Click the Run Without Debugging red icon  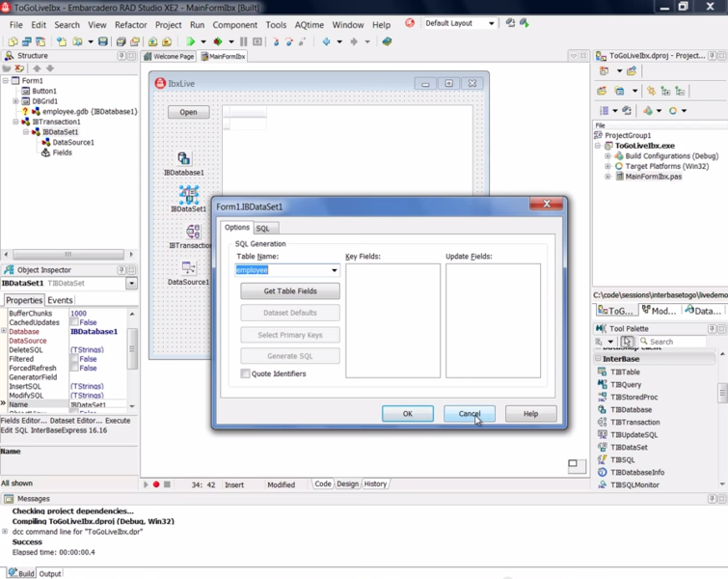[217, 41]
